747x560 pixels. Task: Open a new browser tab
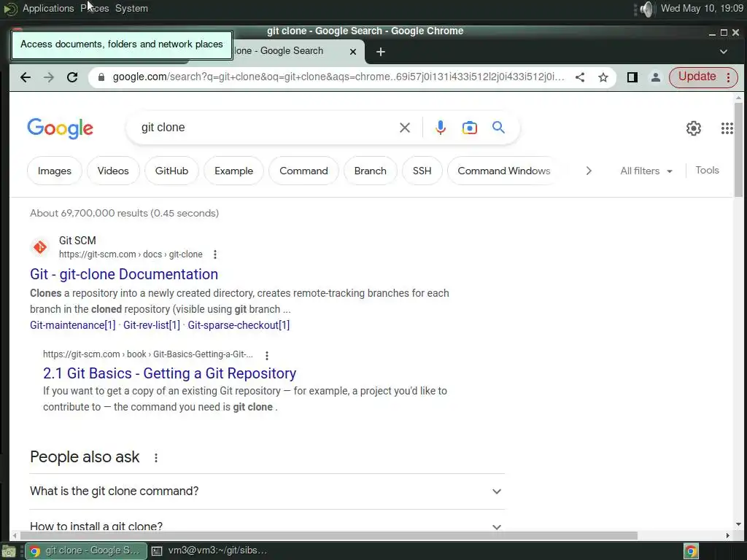click(380, 52)
